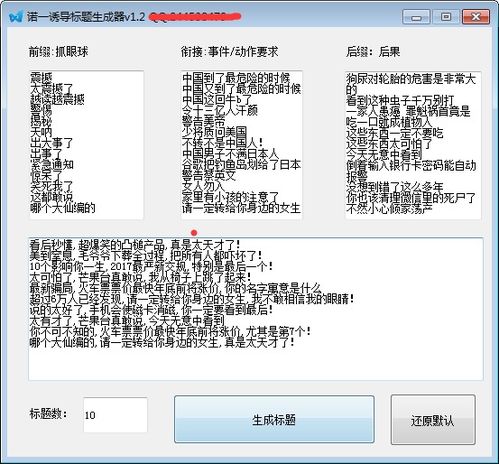Image resolution: width=499 pixels, height=464 pixels.
Task: Maximize the window
Action: click(x=446, y=17)
